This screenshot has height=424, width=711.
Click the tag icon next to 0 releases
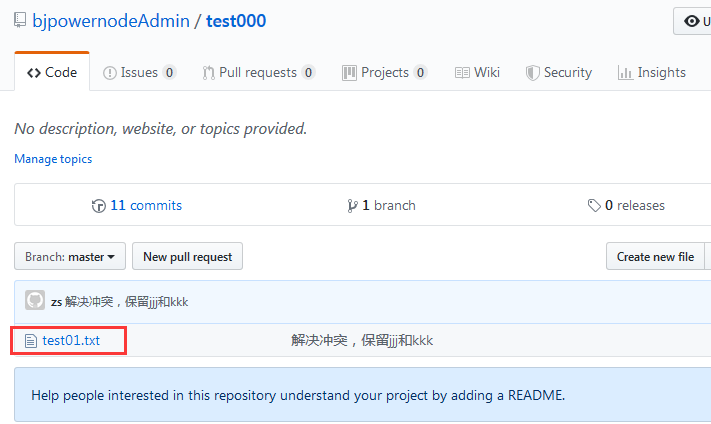[594, 206]
